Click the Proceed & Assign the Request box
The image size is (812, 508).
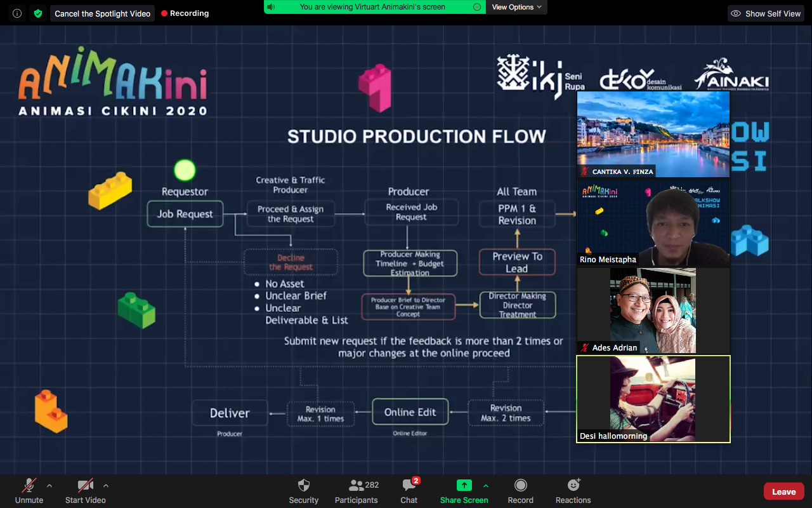[x=291, y=213]
